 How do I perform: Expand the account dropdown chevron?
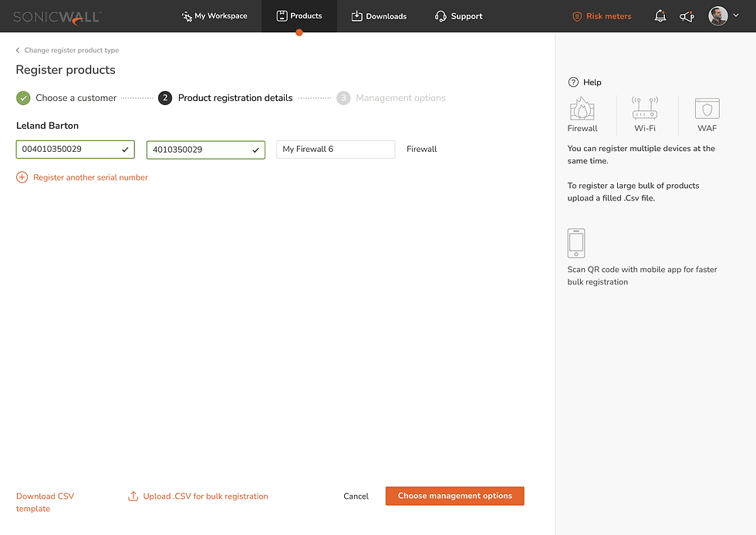(736, 15)
